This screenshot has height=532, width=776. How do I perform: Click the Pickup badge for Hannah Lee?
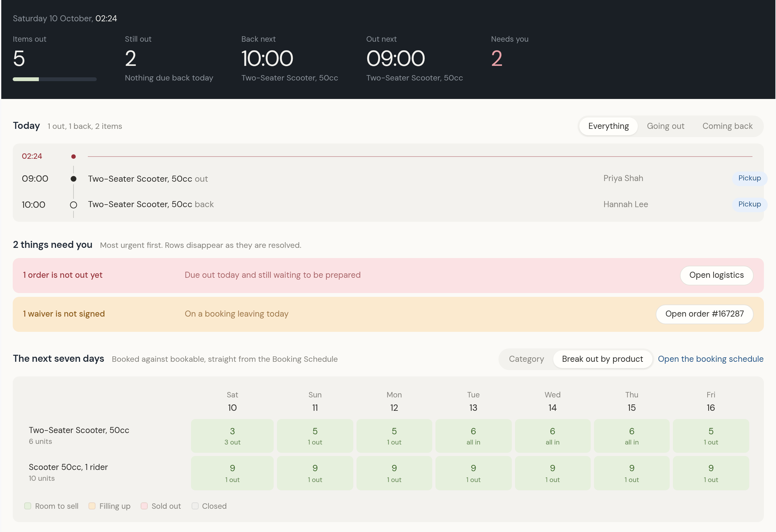coord(749,204)
